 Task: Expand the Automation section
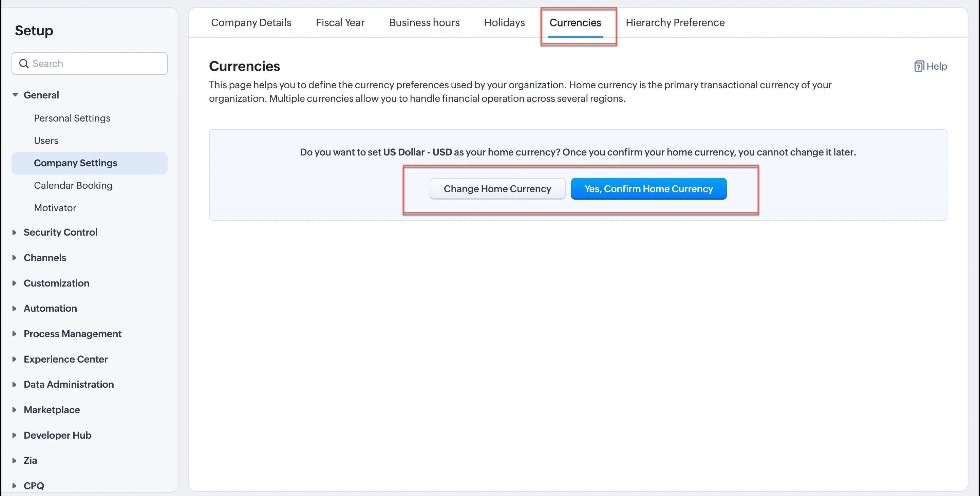15,308
